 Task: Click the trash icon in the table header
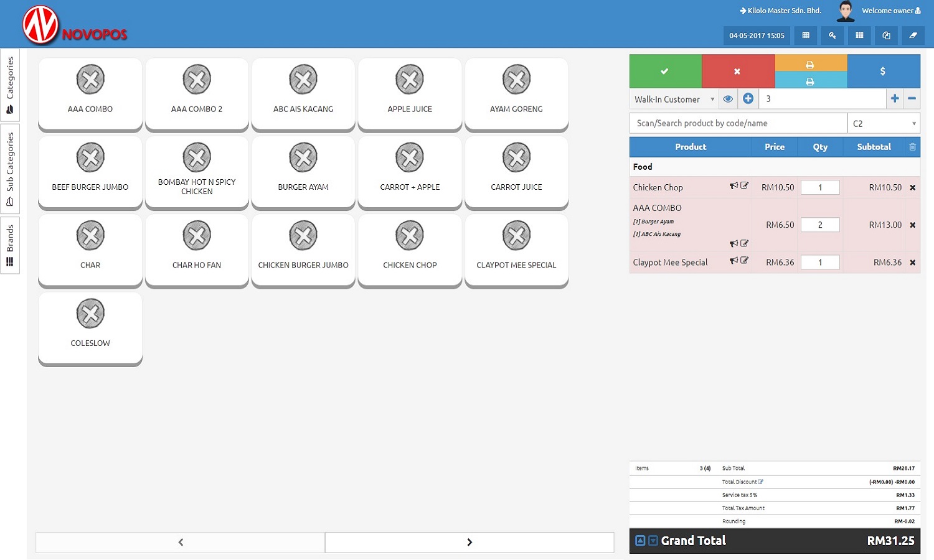point(912,147)
